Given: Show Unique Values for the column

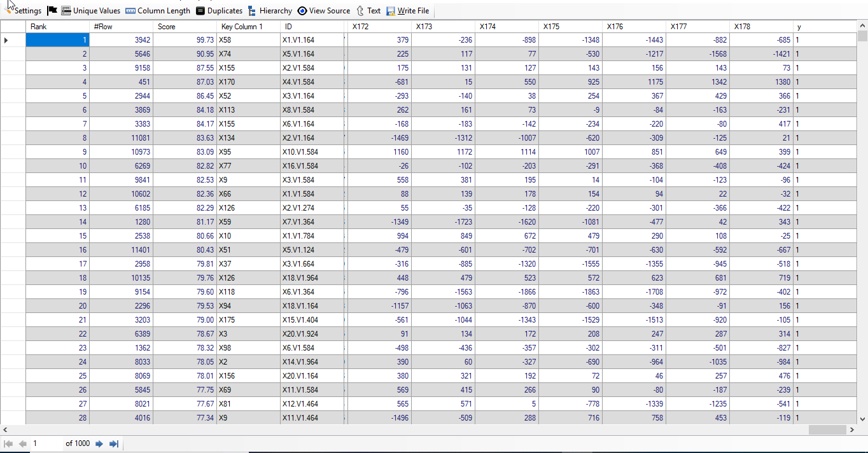Looking at the screenshot, I should pos(90,11).
